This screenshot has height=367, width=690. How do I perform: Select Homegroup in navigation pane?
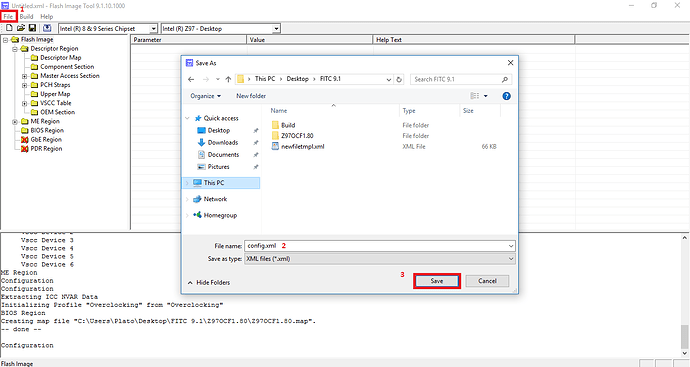coord(220,215)
